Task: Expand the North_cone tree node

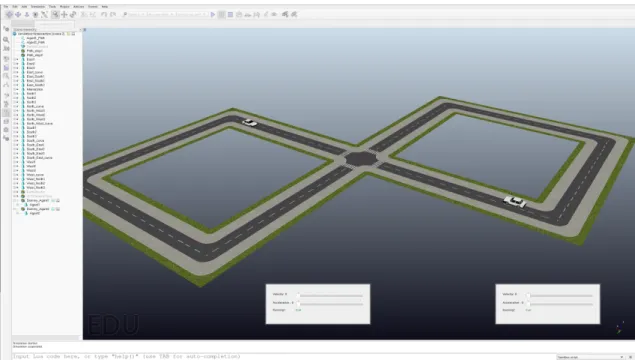Action: [16, 107]
